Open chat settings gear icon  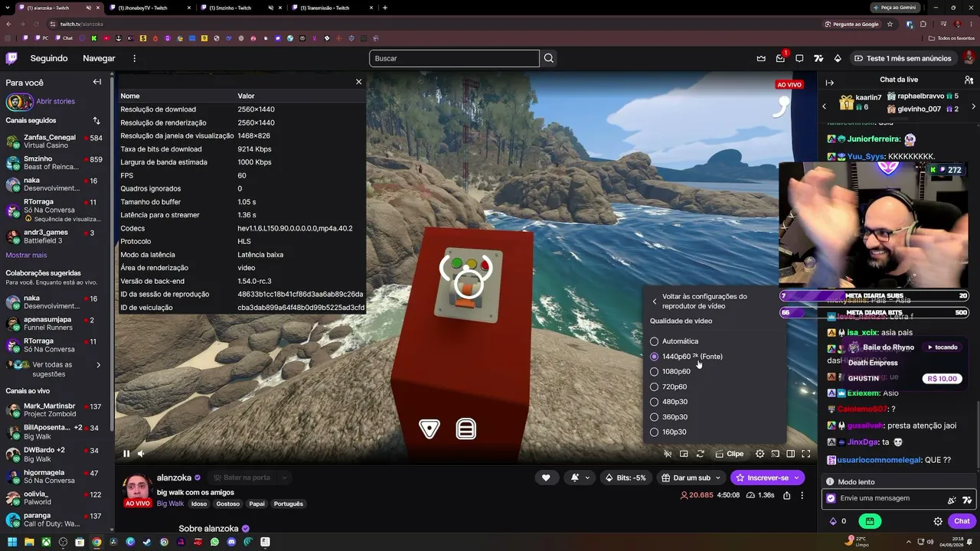tap(938, 521)
